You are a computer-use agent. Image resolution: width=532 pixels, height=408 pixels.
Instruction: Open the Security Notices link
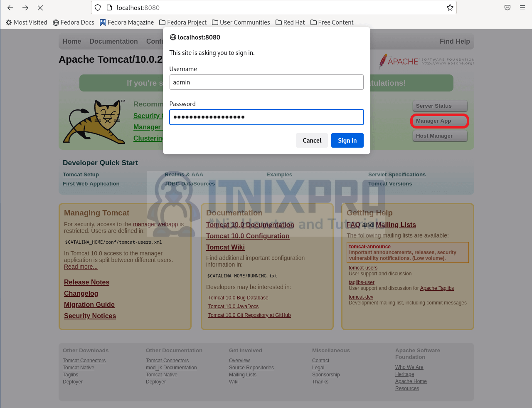pyautogui.click(x=90, y=316)
